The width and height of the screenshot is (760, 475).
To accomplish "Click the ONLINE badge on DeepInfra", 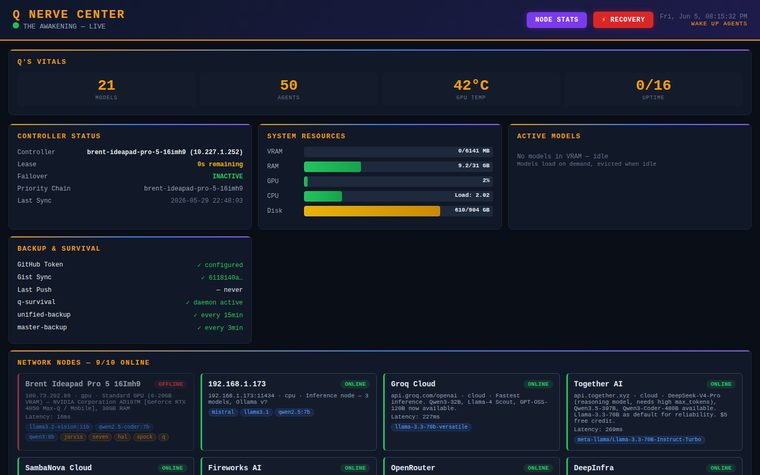I will 721,468.
